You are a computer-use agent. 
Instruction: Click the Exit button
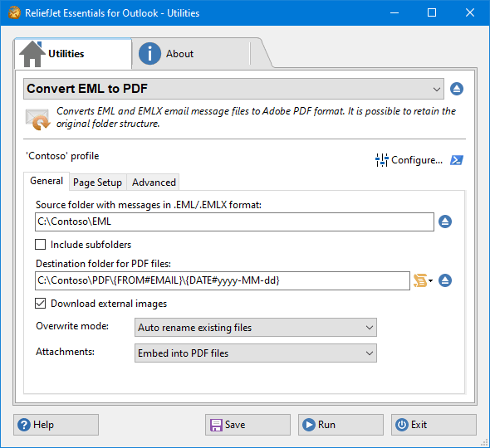[434, 425]
